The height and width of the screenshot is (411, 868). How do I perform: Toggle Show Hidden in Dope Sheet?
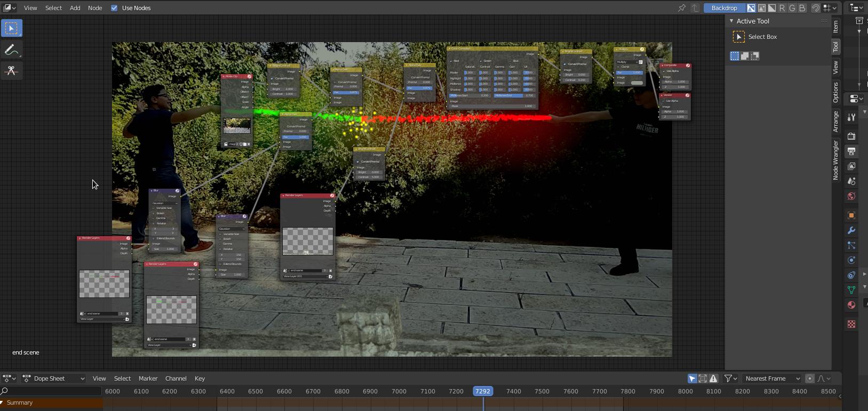coord(703,378)
